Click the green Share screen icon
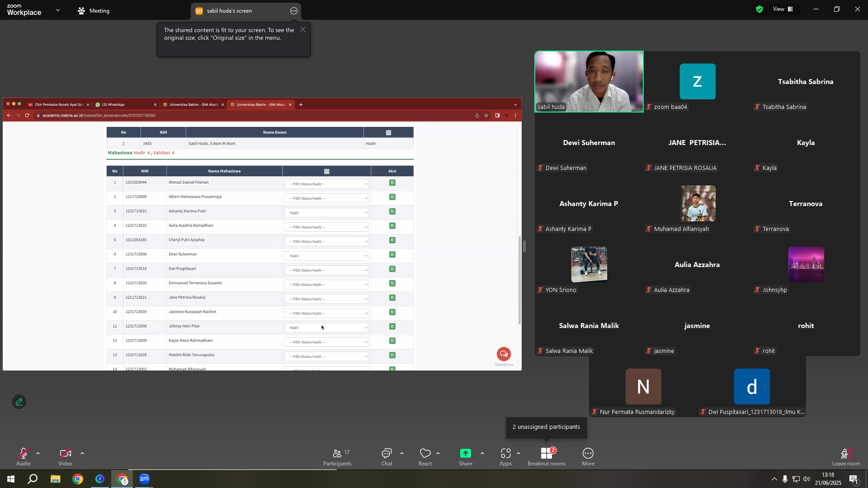The width and height of the screenshot is (868, 488). pyautogui.click(x=466, y=453)
